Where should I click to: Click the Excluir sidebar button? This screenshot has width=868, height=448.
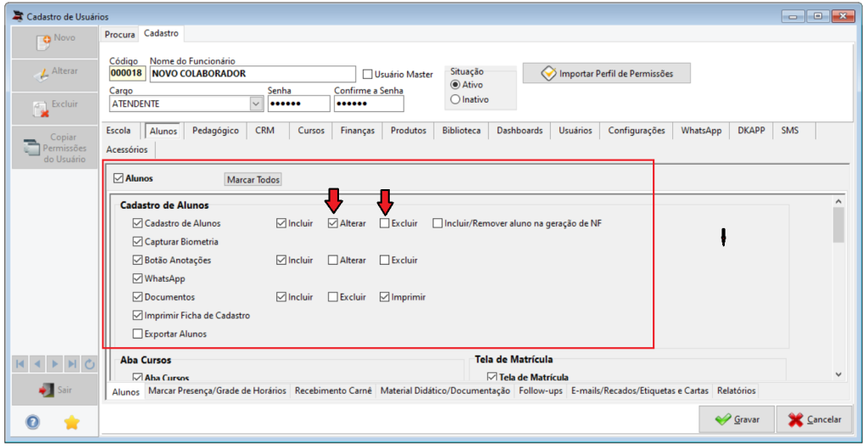pyautogui.click(x=55, y=108)
